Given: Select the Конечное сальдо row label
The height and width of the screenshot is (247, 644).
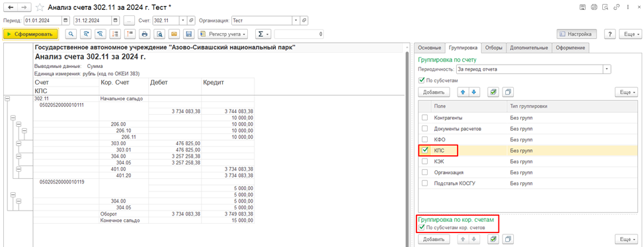Looking at the screenshot, I should [x=120, y=221].
